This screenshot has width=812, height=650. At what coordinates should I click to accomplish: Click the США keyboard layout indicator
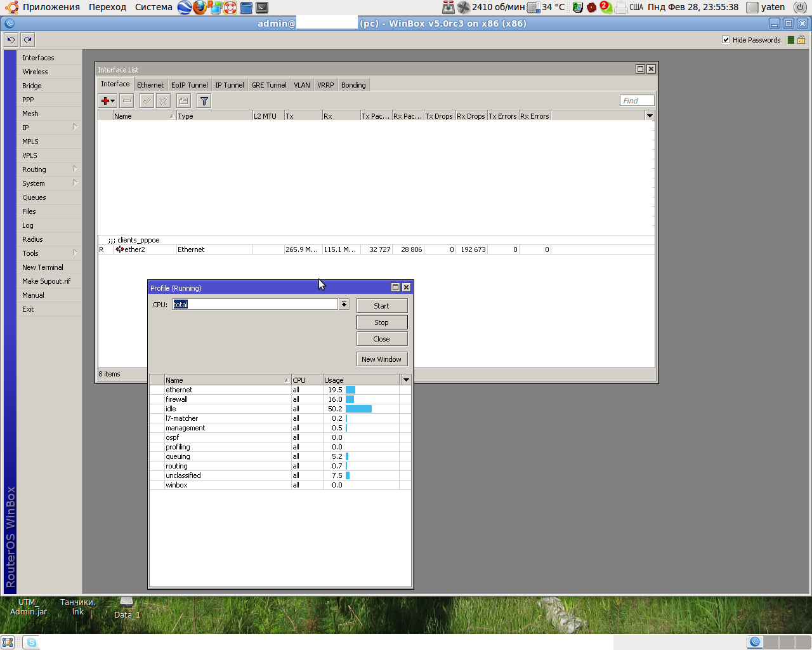pyautogui.click(x=636, y=8)
